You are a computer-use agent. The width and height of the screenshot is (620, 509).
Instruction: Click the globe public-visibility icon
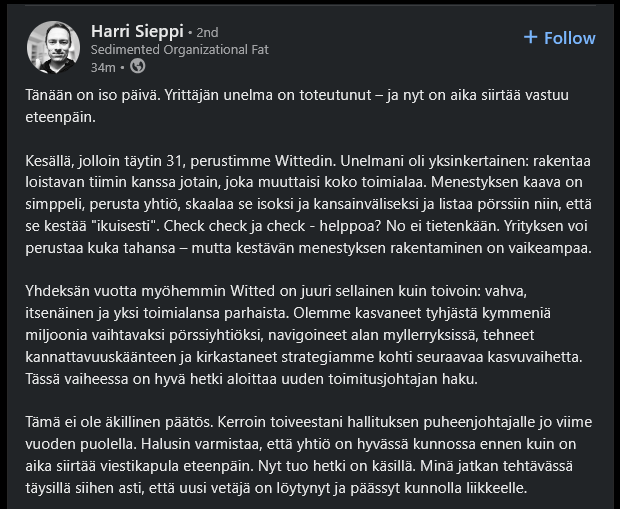click(138, 66)
